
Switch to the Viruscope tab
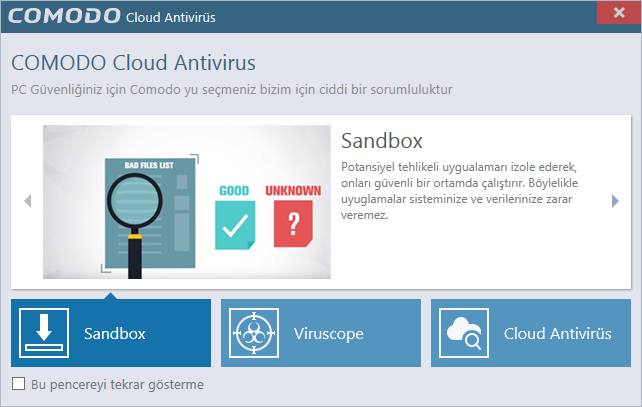coord(321,333)
